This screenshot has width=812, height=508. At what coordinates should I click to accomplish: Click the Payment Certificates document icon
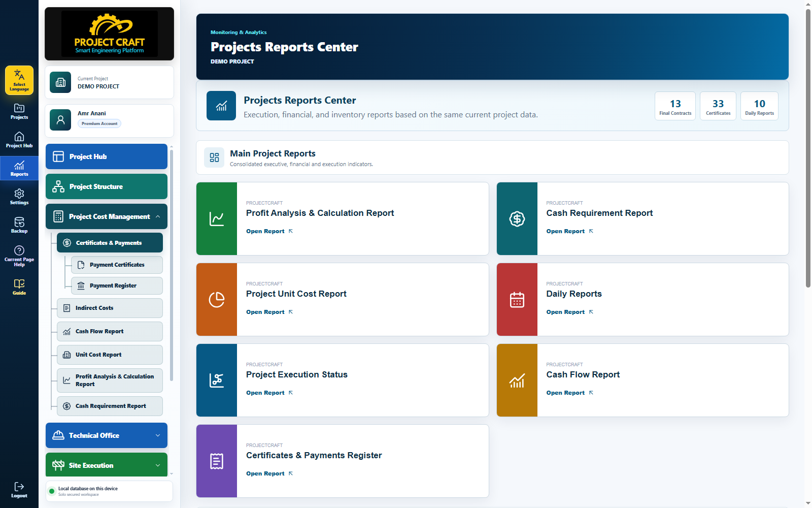pos(81,265)
